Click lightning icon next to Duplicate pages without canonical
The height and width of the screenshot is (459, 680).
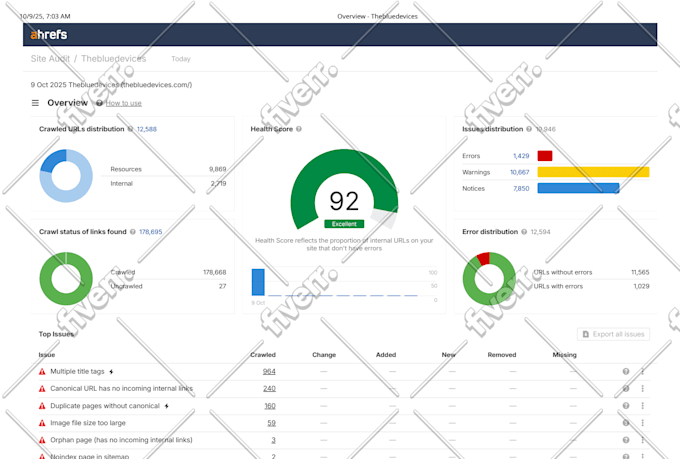(167, 406)
